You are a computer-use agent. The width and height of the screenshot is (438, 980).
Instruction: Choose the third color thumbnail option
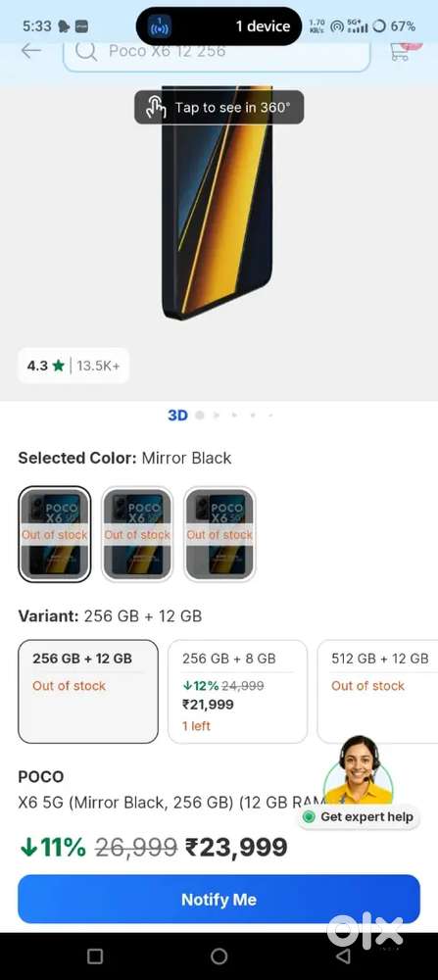point(219,534)
